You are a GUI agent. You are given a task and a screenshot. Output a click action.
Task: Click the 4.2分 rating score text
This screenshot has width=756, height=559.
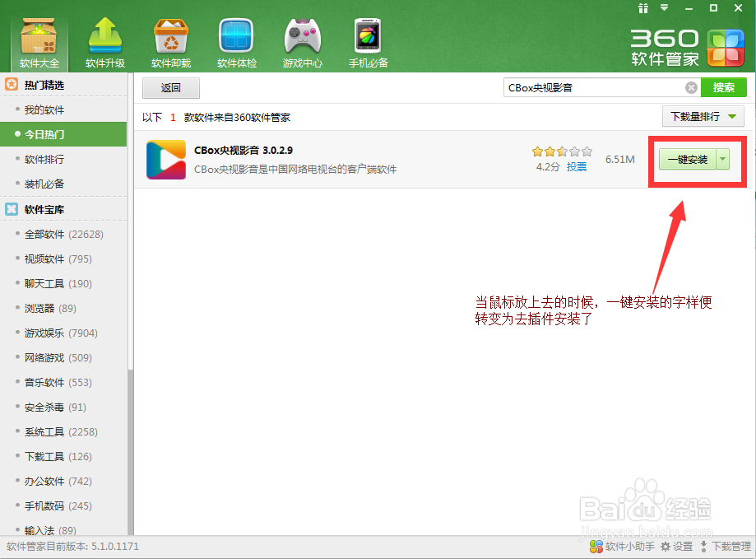548,167
